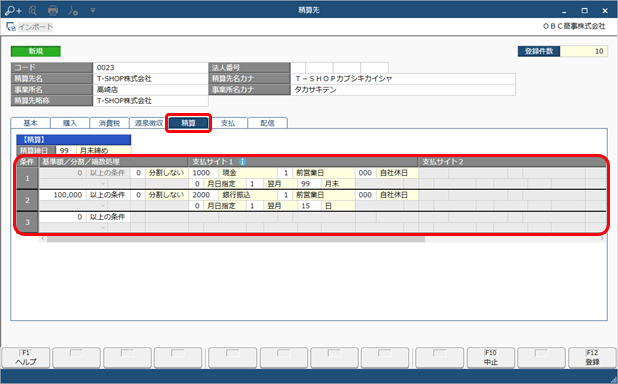The image size is (618, 384).
Task: Click the 月末締め cell
Action: pos(104,150)
